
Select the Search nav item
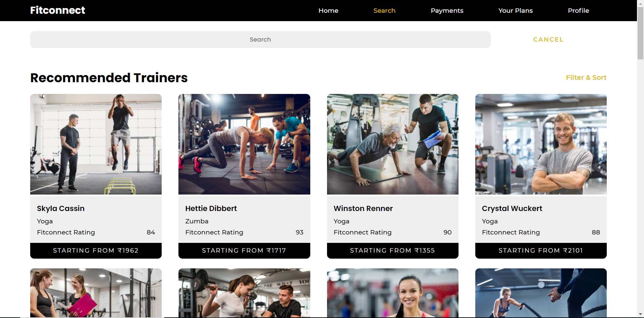pyautogui.click(x=384, y=10)
